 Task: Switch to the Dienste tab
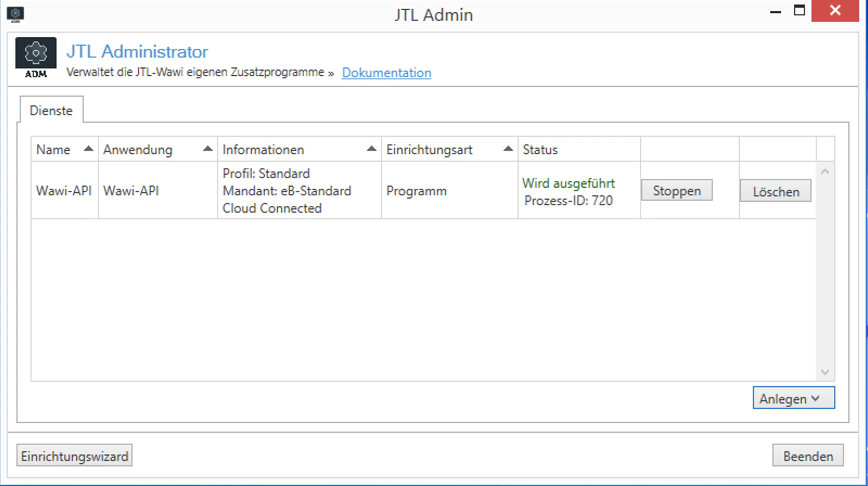tap(51, 110)
